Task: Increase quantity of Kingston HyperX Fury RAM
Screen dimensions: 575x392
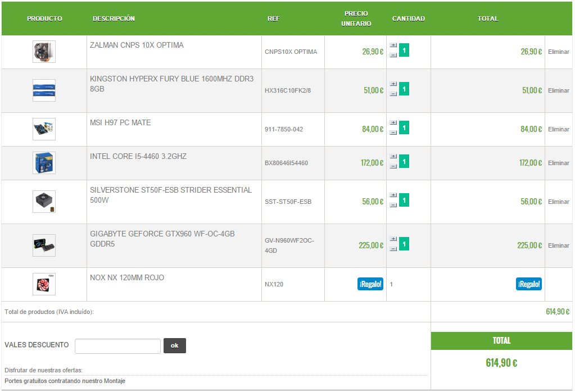Action: coord(393,84)
